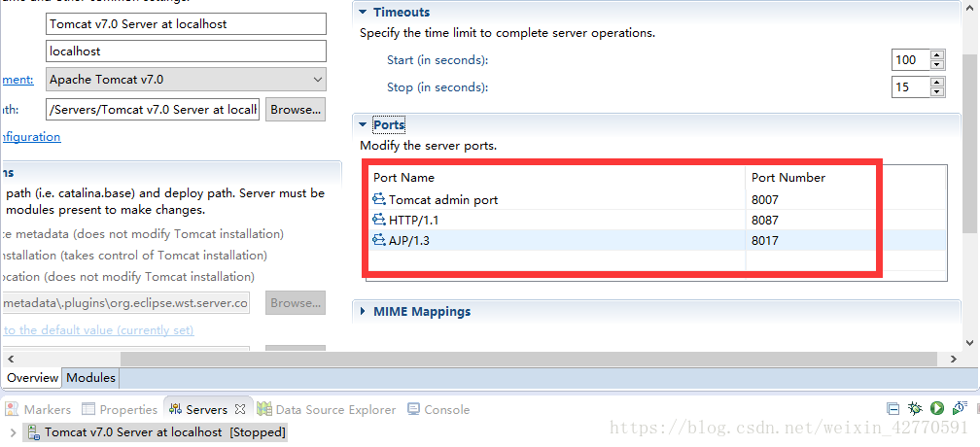Click the host name field 'localhost'
This screenshot has width=980, height=447.
coord(186,52)
